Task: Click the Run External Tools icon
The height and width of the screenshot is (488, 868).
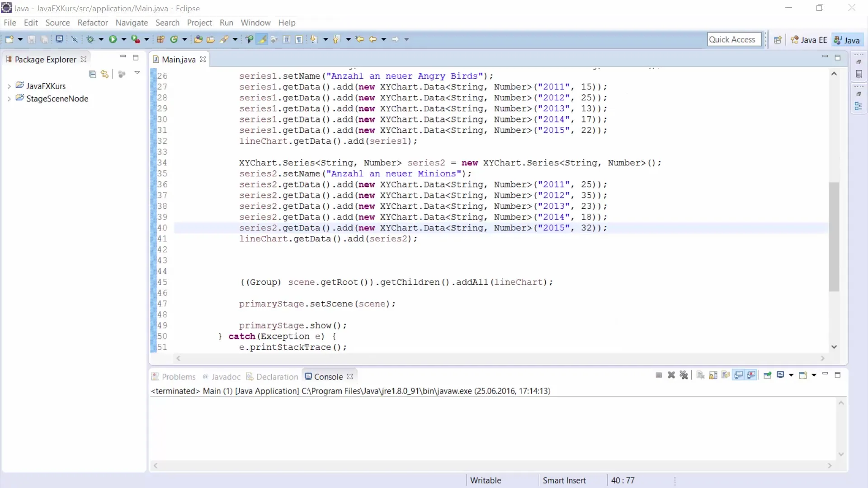Action: coord(135,39)
